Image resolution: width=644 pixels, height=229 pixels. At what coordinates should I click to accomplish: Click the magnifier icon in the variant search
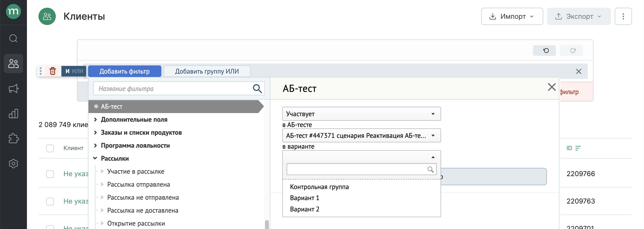pyautogui.click(x=430, y=170)
